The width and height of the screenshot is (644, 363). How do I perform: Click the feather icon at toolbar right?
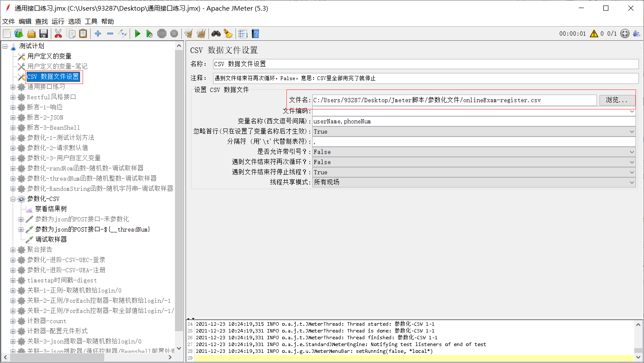coord(636,34)
